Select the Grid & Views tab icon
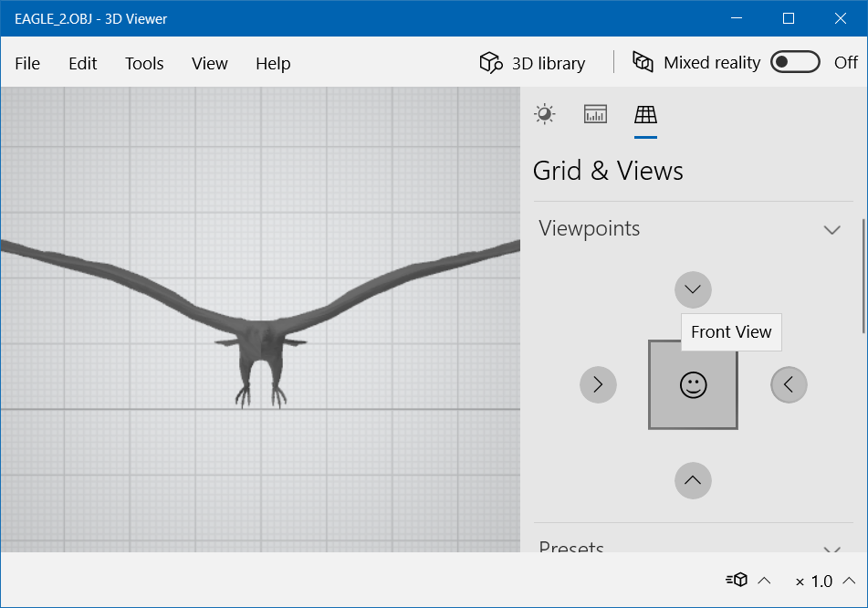 [x=645, y=114]
